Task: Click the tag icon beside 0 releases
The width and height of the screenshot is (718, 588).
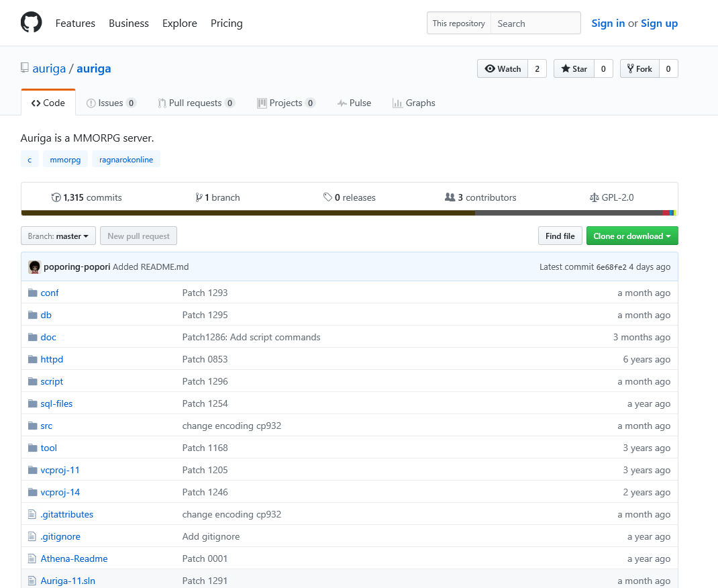Action: pyautogui.click(x=328, y=197)
